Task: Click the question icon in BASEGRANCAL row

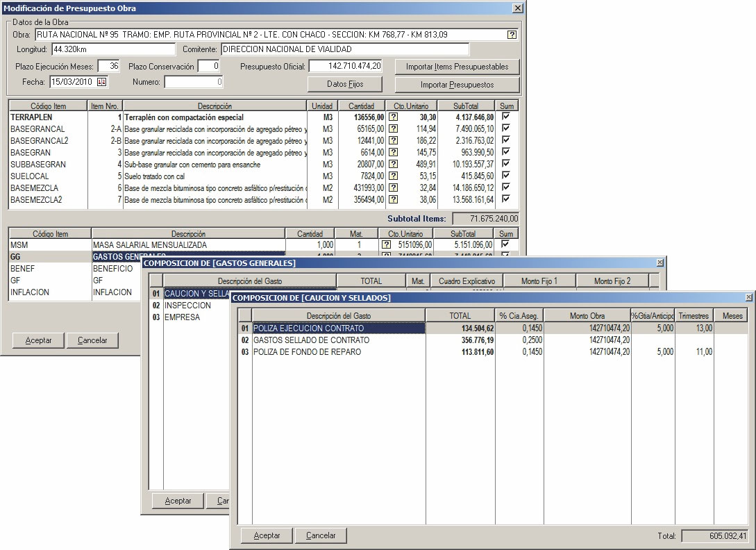Action: tap(393, 129)
